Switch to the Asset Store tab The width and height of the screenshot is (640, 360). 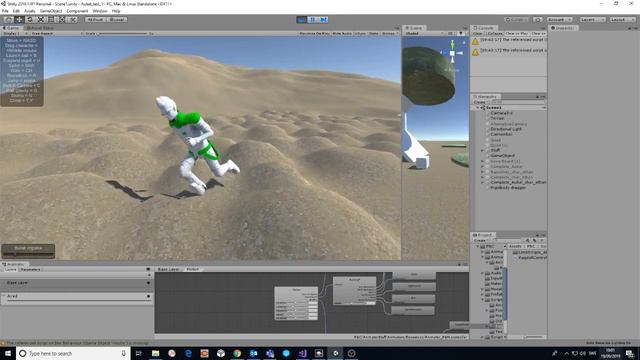click(x=40, y=28)
